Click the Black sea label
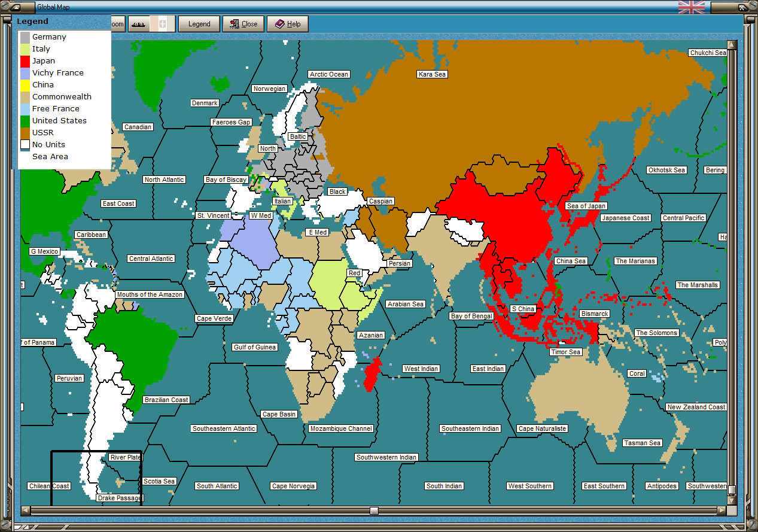Image resolution: width=758 pixels, height=532 pixels. [x=337, y=191]
